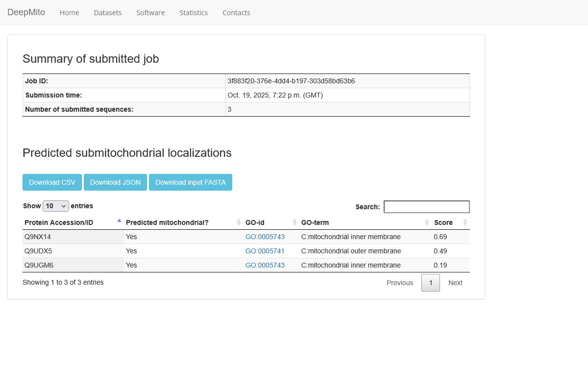Go to the Home page
Image resolution: width=588 pixels, height=392 pixels.
[69, 13]
